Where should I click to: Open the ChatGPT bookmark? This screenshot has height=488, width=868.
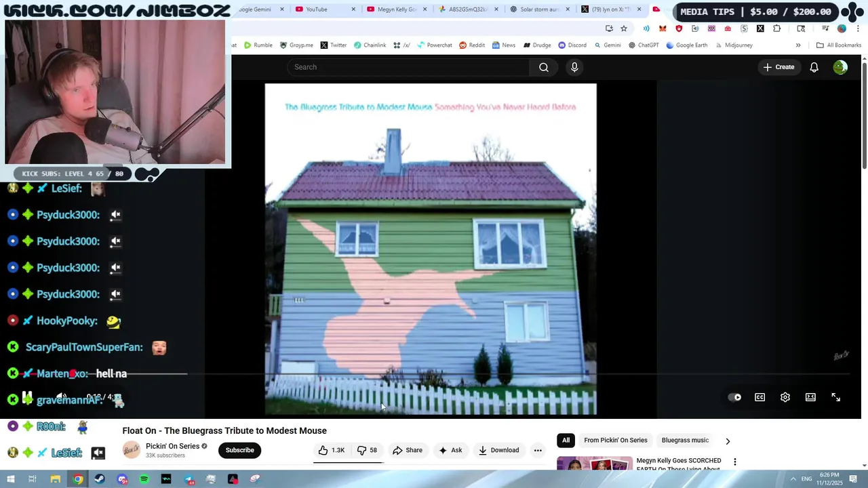point(644,45)
